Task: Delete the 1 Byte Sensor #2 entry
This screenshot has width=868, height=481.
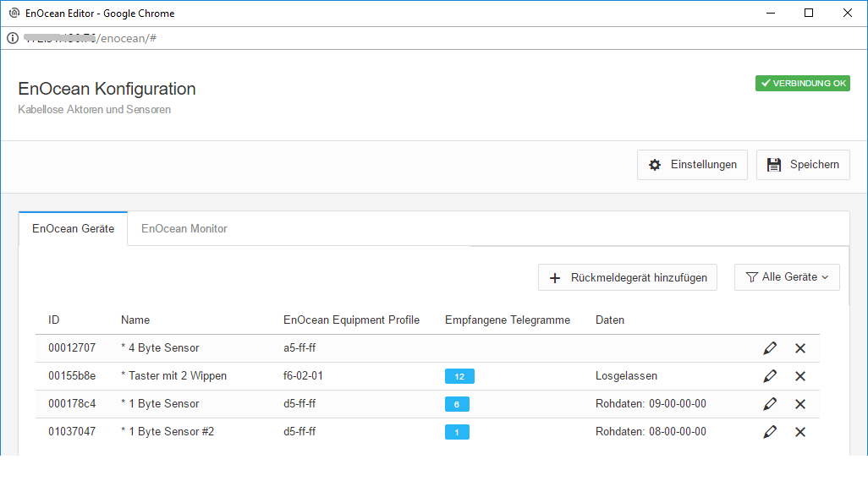Action: tap(800, 432)
